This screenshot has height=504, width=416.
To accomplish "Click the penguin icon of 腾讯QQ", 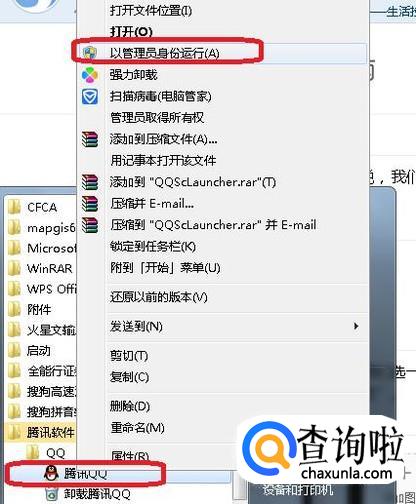I will click(52, 473).
